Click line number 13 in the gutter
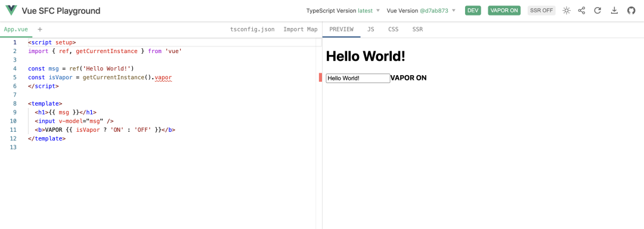Screen dimensions: 644x229 pyautogui.click(x=13, y=147)
